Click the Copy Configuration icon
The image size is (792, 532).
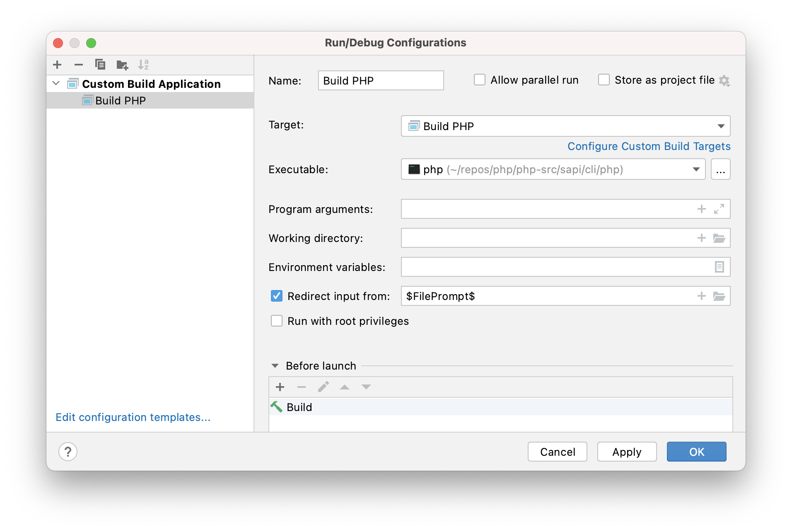[100, 65]
